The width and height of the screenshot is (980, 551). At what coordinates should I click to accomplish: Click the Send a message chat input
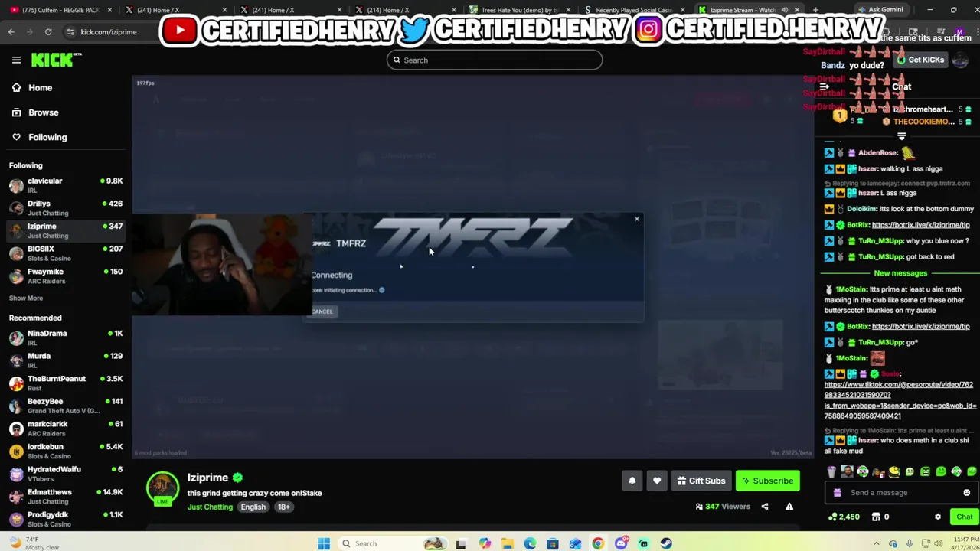pos(901,493)
